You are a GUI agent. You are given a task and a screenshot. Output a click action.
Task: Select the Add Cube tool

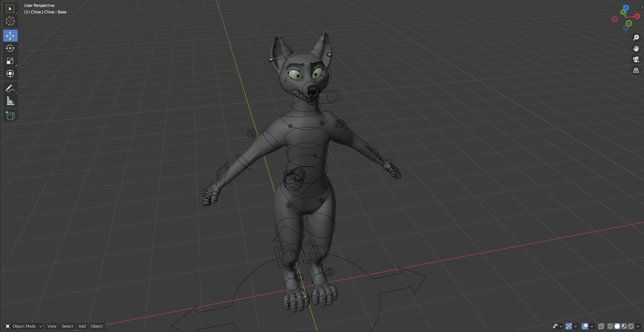pos(10,115)
